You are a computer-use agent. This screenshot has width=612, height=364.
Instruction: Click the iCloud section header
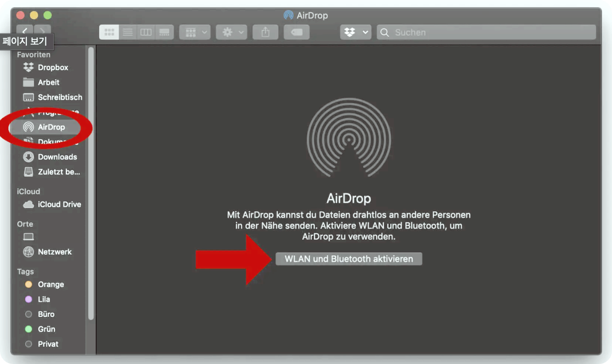29,191
